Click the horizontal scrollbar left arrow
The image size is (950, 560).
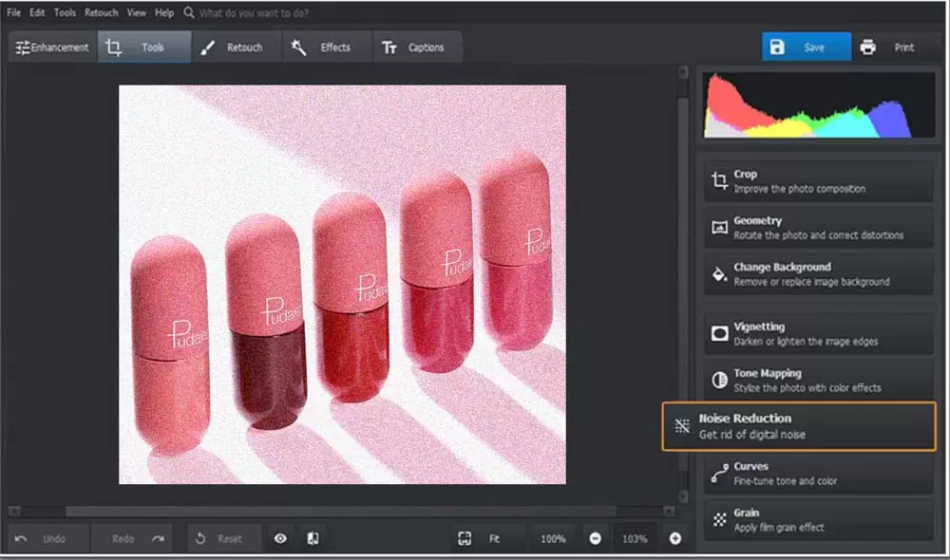pos(14,512)
